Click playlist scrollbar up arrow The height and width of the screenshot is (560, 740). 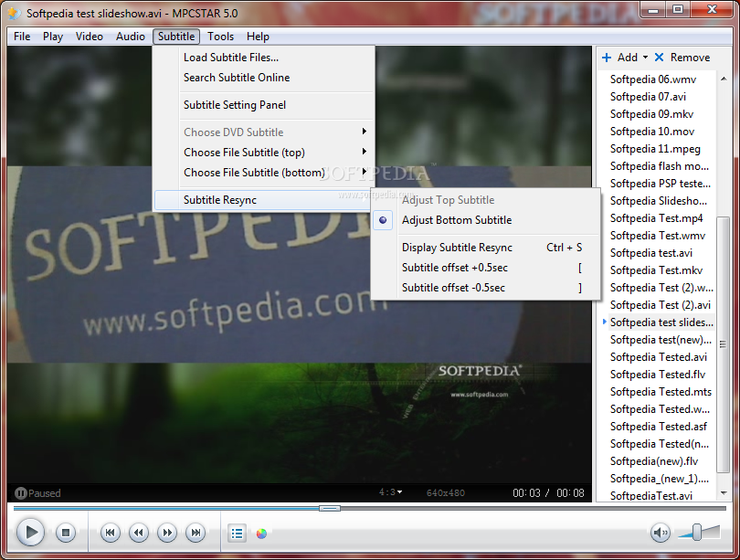[724, 79]
